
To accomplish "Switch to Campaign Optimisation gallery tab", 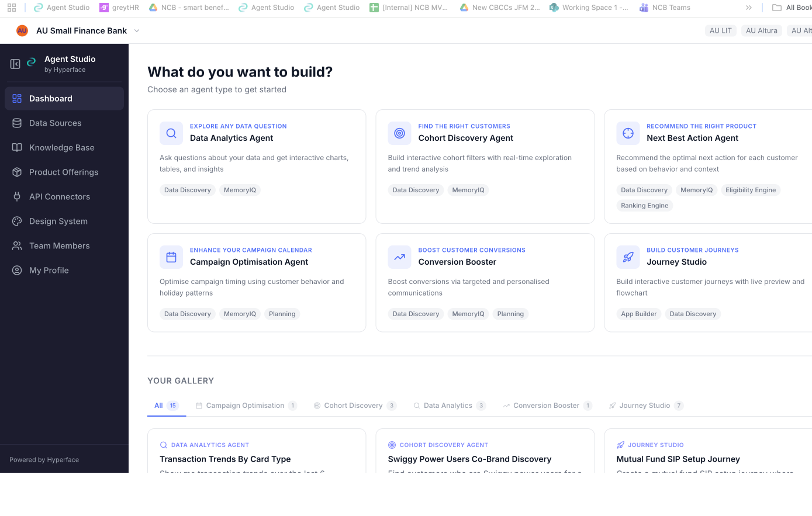I will (x=246, y=406).
